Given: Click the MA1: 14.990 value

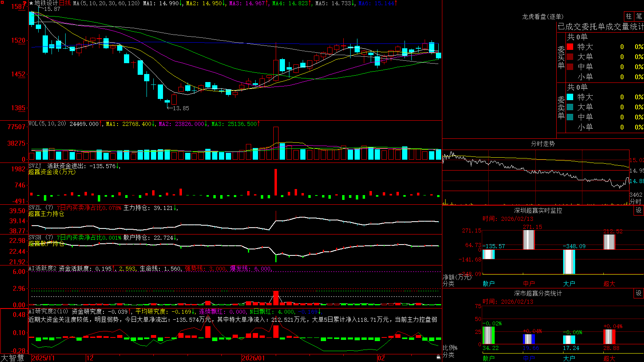Looking at the screenshot, I should 163,3.
